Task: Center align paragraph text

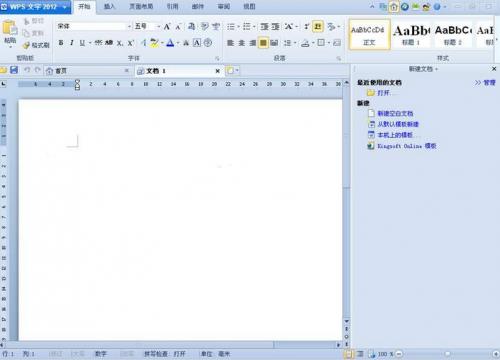Action: 242,43
